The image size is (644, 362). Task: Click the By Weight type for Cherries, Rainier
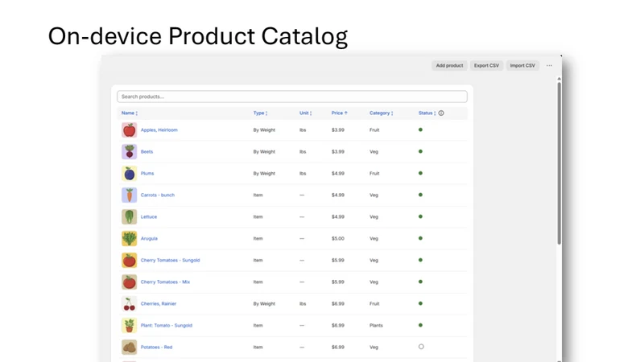tap(264, 304)
